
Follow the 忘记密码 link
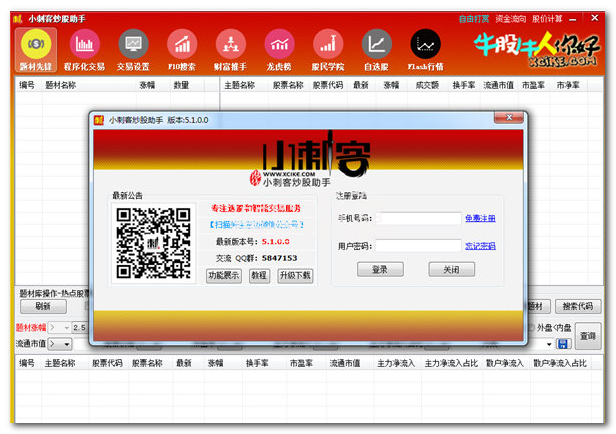pyautogui.click(x=480, y=246)
